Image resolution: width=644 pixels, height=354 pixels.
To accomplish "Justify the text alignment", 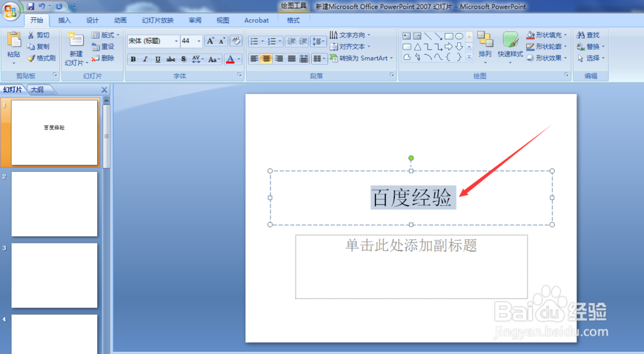I will point(292,59).
